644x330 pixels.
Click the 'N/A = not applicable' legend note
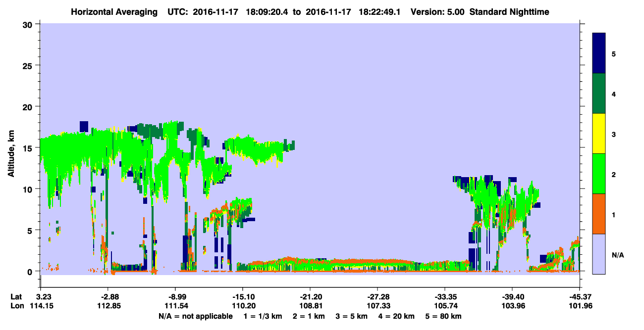(195, 316)
